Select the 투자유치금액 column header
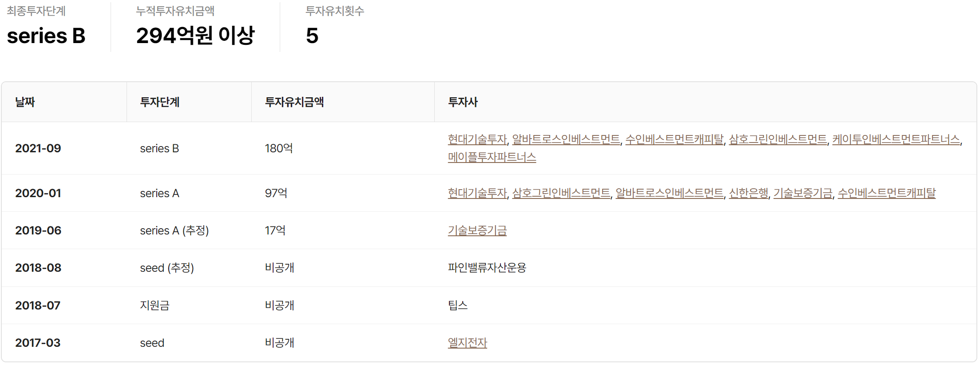The width and height of the screenshot is (980, 365). click(294, 102)
